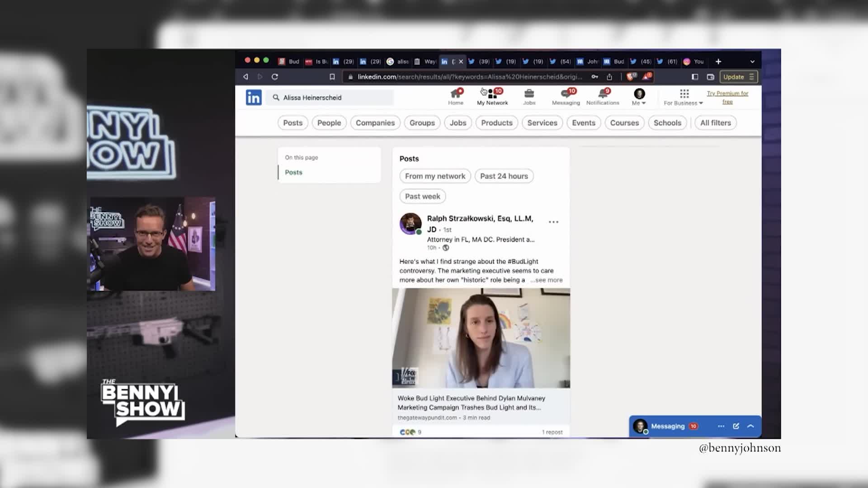Go back in browser history
The image size is (868, 488).
[x=245, y=77]
